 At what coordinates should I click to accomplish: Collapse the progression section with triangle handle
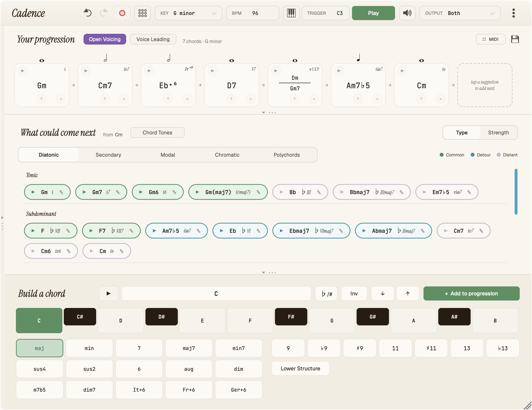[x=264, y=113]
